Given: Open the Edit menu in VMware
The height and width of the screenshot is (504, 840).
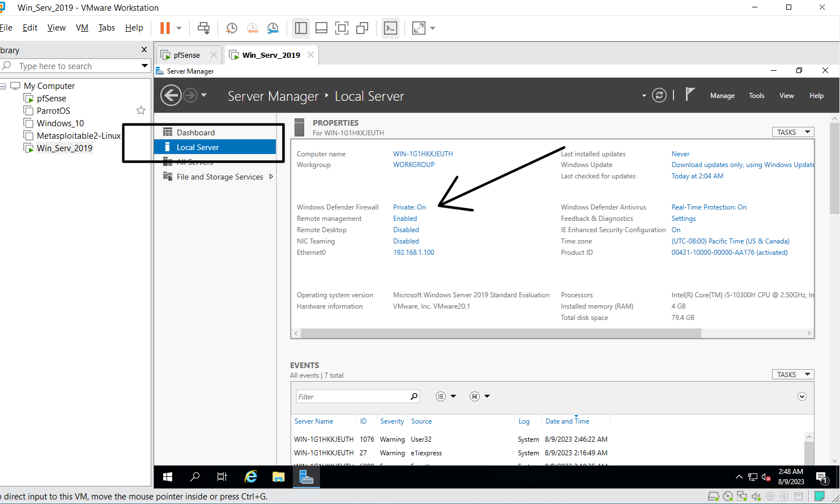Looking at the screenshot, I should (x=30, y=28).
